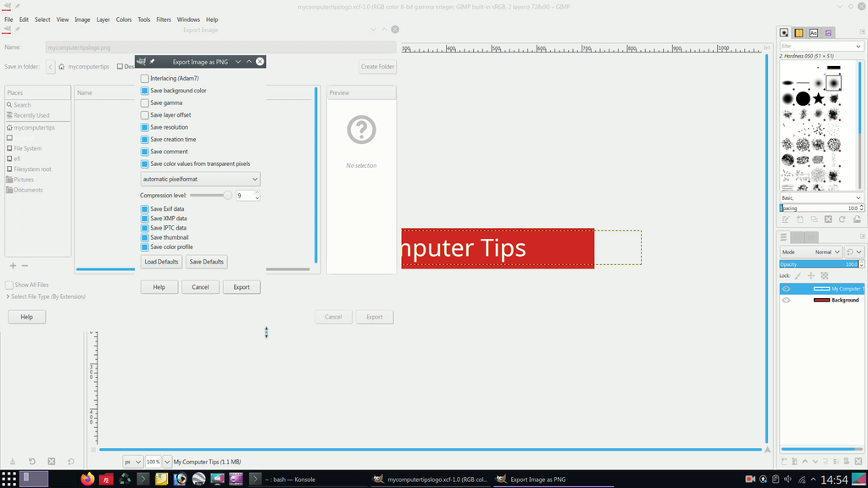
Task: Open the automatic pixelformat dropdown
Action: [x=200, y=180]
